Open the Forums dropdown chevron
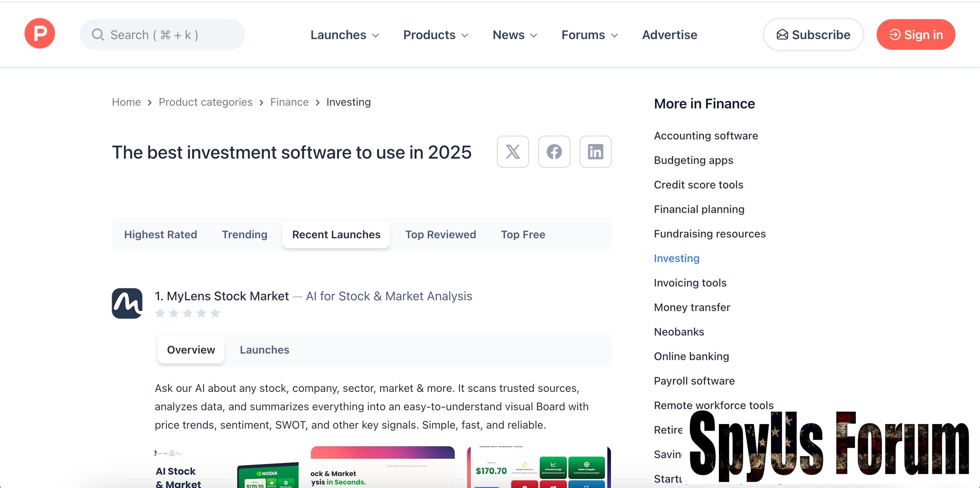 [x=614, y=35]
